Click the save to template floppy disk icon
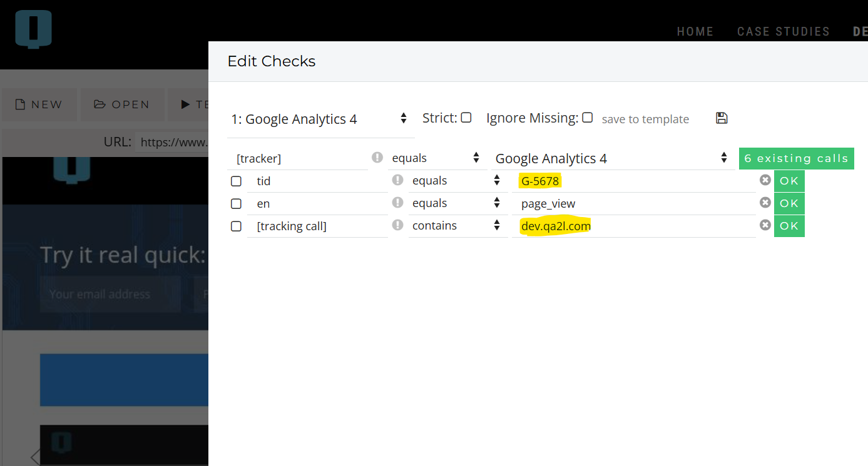 tap(722, 118)
